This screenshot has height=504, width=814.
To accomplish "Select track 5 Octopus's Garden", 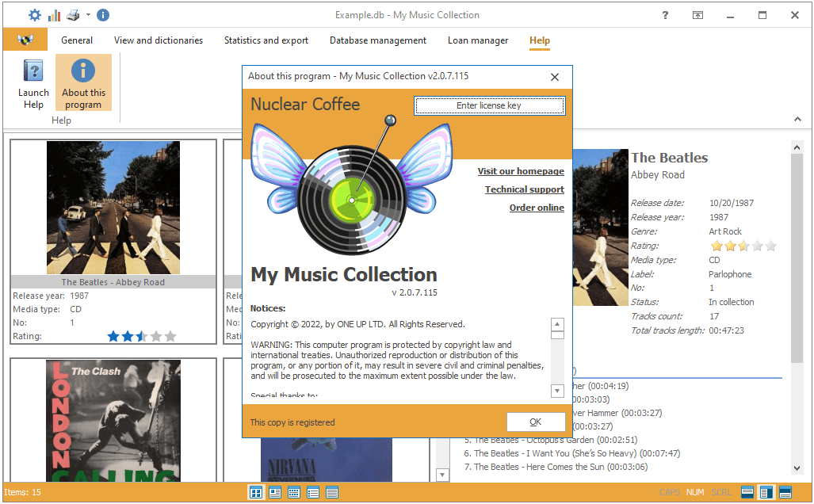I will pyautogui.click(x=550, y=440).
